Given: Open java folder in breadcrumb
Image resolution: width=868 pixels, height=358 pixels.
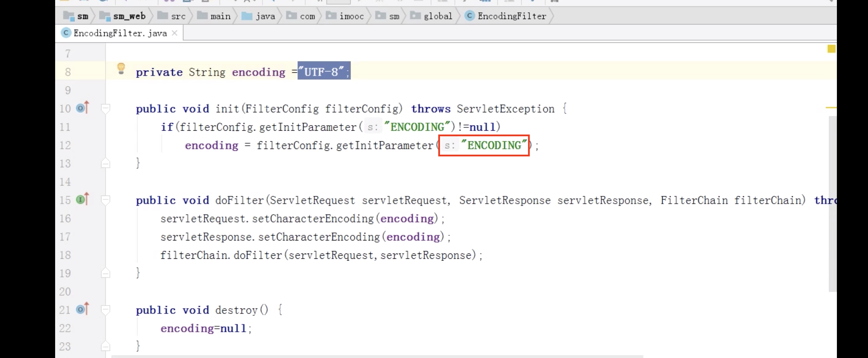Looking at the screenshot, I should click(258, 16).
